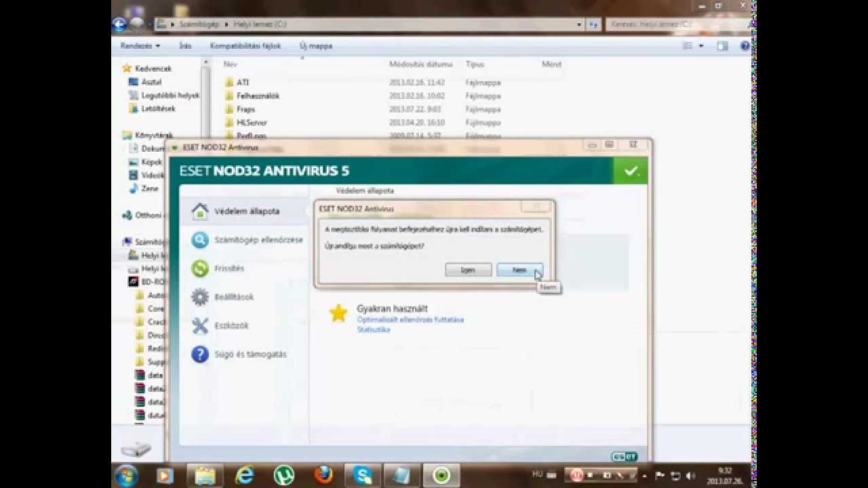The image size is (868, 488).
Task: Click the Explorer help question mark icon
Action: [x=745, y=46]
